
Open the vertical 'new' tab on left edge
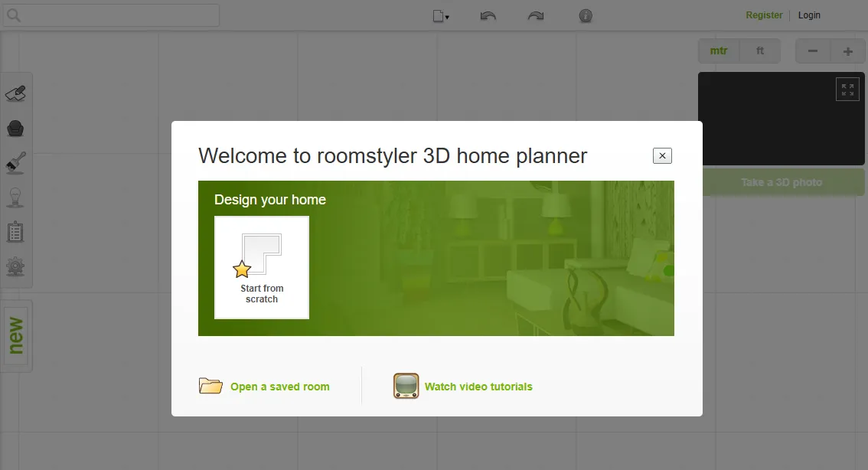coord(16,335)
